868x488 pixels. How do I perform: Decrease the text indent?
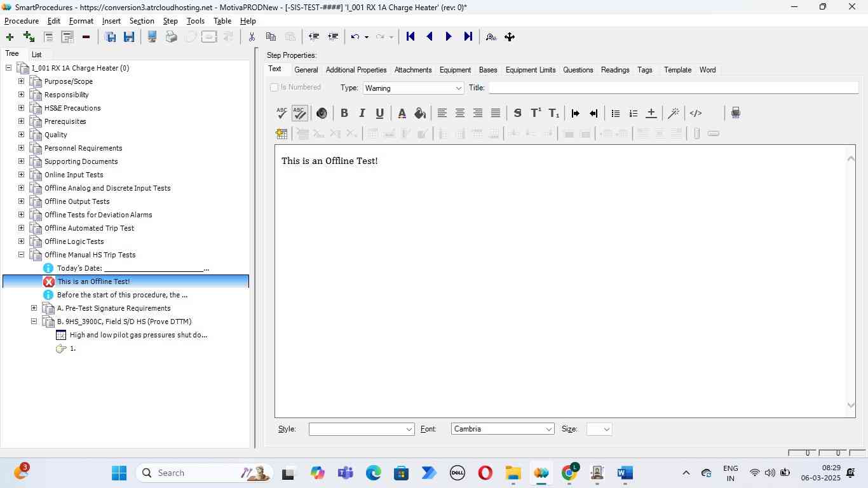(593, 113)
